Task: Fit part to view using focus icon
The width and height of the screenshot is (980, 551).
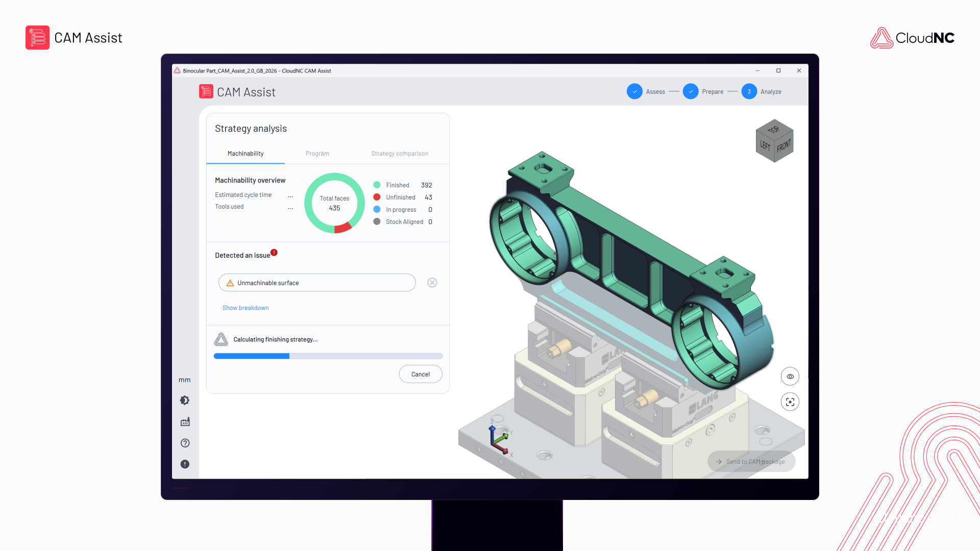Action: pos(790,402)
